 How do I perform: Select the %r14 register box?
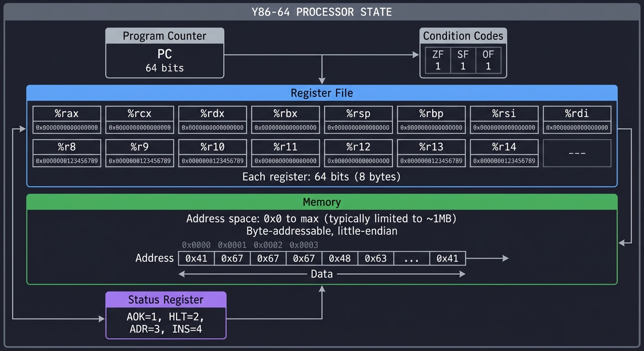504,153
